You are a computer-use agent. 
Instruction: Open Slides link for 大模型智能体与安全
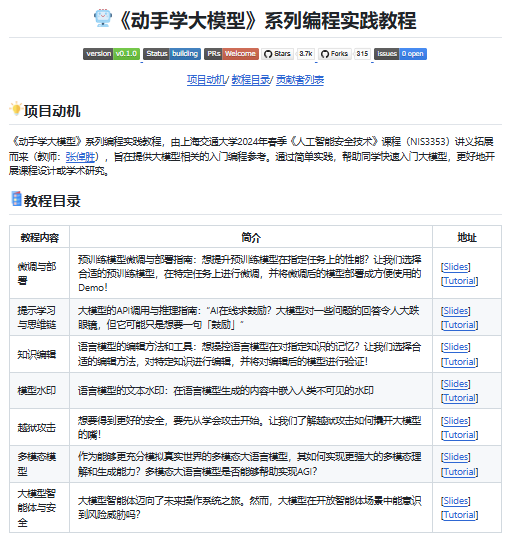click(x=456, y=501)
